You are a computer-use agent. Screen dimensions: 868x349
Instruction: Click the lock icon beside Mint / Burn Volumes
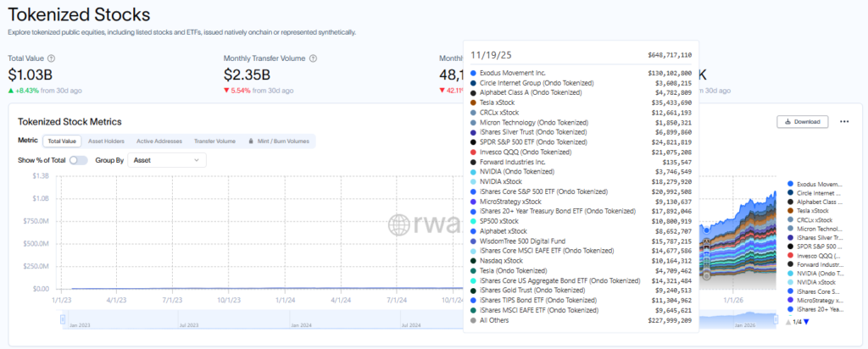pos(250,141)
